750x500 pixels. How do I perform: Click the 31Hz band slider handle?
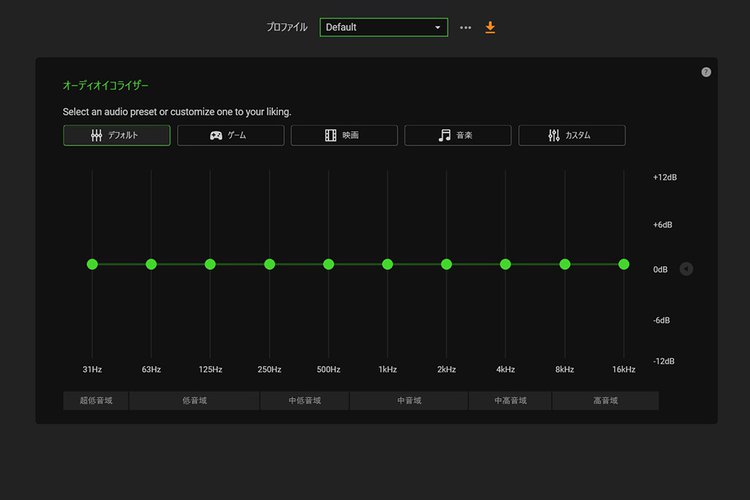[x=92, y=264]
